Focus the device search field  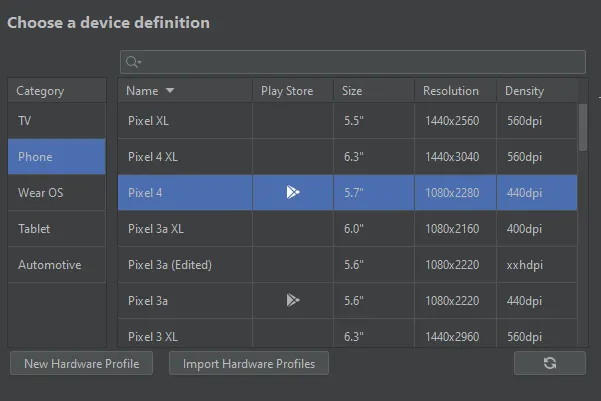360,62
